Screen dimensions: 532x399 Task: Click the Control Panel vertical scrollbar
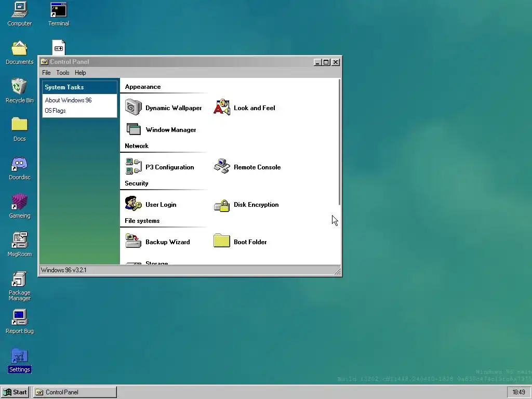pos(339,142)
